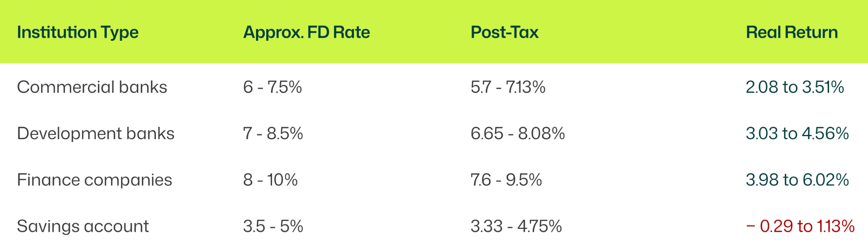Image resolution: width=868 pixels, height=249 pixels.
Task: Select the Commercial banks row label
Action: 92,87
